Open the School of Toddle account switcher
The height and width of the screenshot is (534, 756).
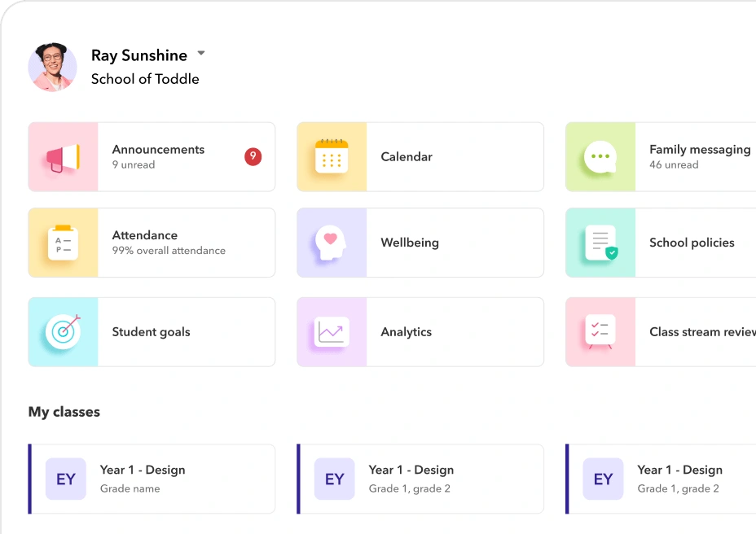pyautogui.click(x=145, y=79)
